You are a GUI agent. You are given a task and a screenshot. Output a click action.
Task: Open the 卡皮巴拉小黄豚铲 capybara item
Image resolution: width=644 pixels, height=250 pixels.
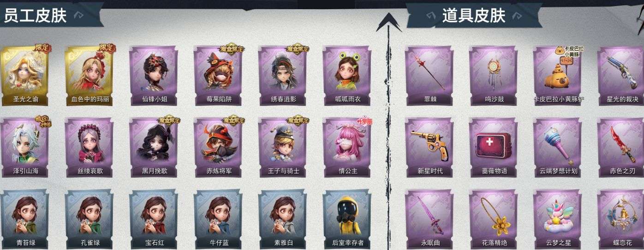(558, 76)
